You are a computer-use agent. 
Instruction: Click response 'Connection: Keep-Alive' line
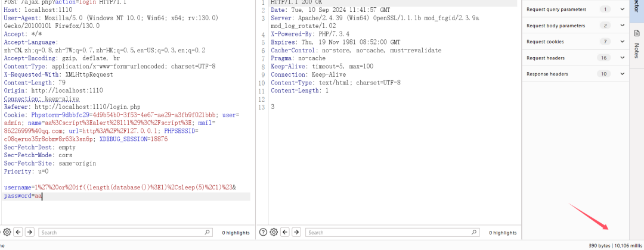pos(308,74)
